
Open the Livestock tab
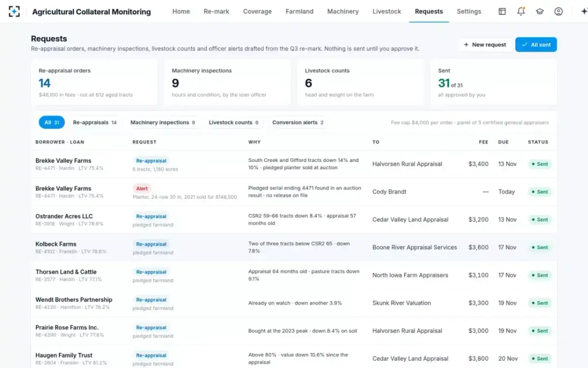(x=387, y=11)
